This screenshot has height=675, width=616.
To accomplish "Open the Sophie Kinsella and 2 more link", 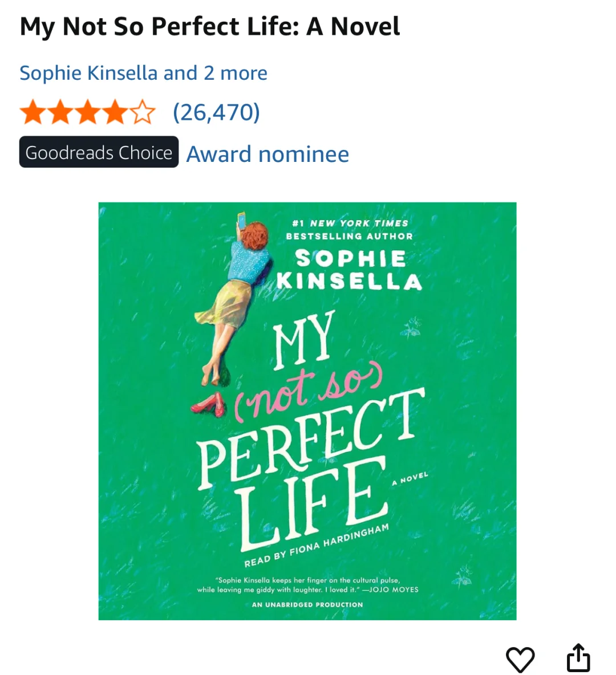I will (x=143, y=73).
